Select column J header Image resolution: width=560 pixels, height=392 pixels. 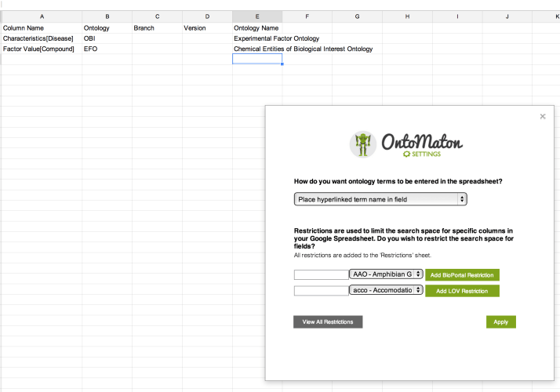point(507,16)
